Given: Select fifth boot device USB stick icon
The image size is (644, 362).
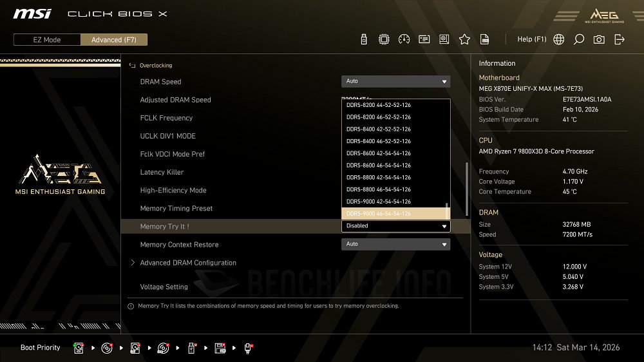Looking at the screenshot, I should click(191, 348).
